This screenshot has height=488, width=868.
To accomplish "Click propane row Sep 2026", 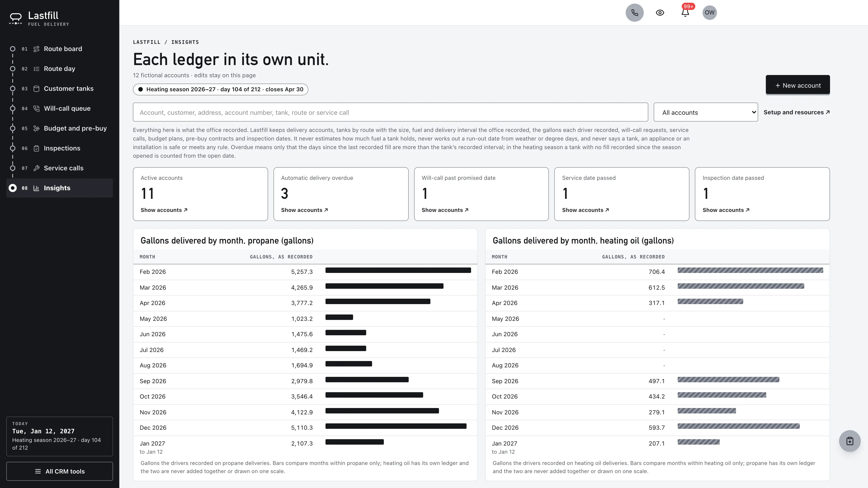I will pos(305,381).
